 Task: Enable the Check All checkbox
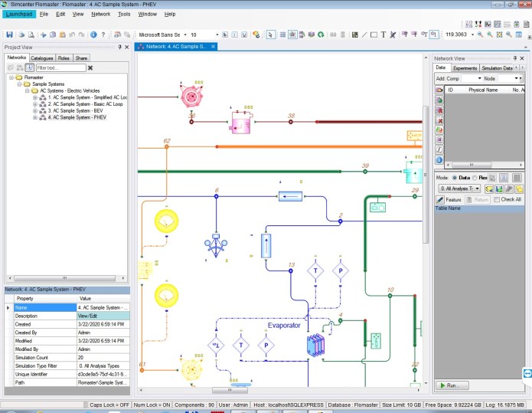497,199
